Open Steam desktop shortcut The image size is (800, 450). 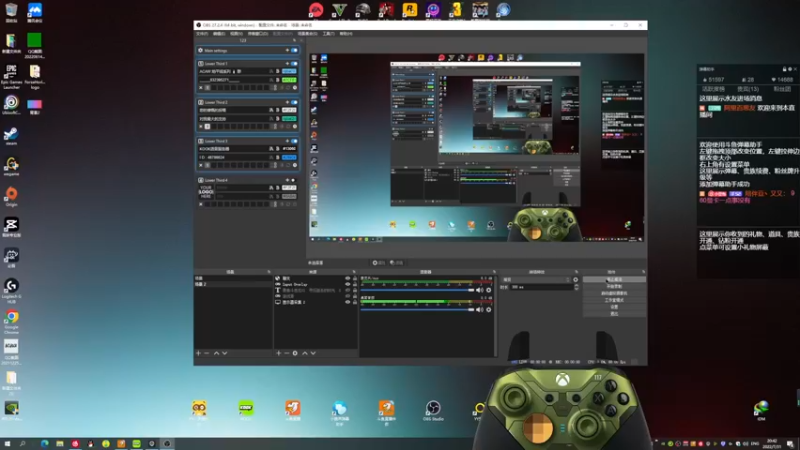11,136
